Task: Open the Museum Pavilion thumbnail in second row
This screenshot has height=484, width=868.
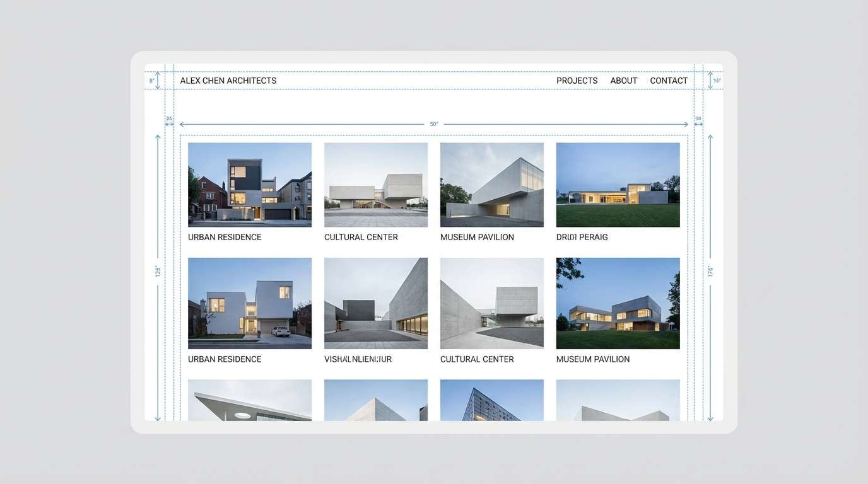Action: point(618,302)
